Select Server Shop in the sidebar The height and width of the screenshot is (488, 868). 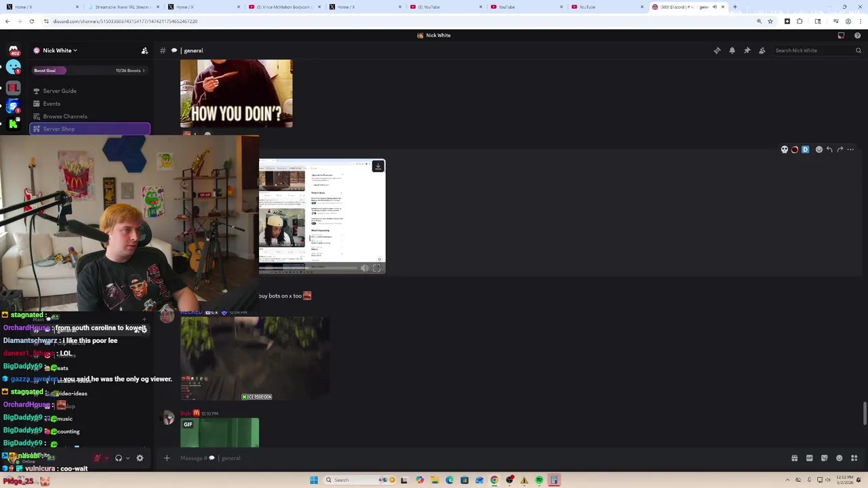click(90, 129)
